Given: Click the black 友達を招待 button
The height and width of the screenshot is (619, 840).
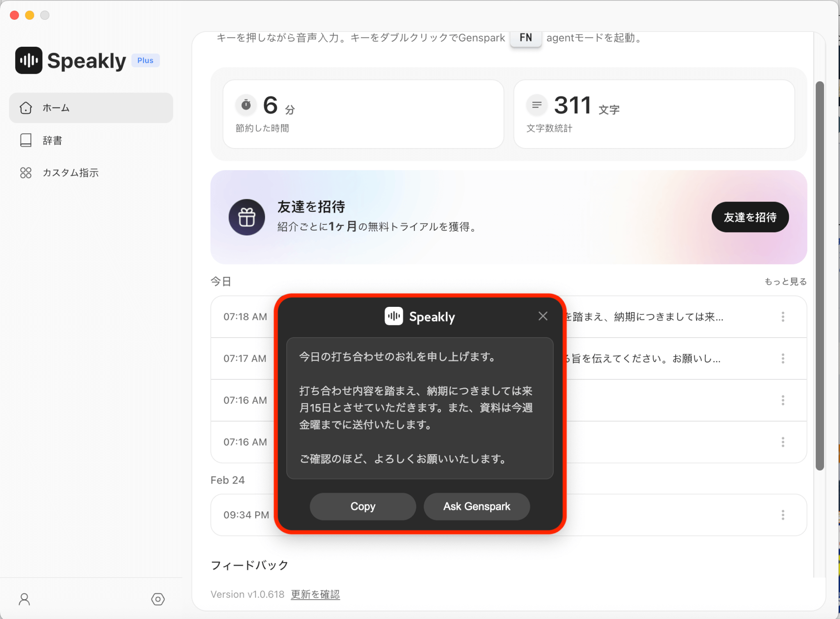Looking at the screenshot, I should [x=750, y=217].
